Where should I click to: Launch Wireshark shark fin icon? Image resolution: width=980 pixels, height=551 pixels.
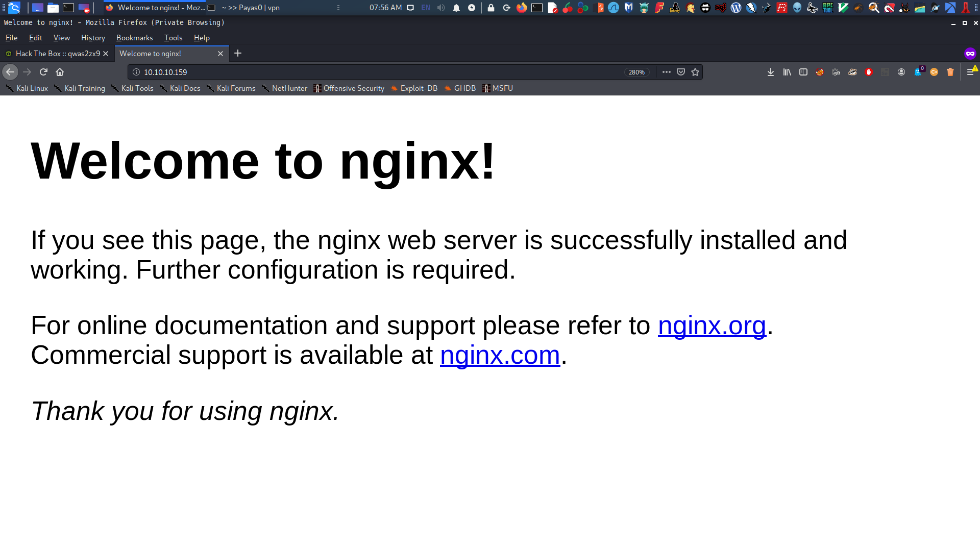pyautogui.click(x=614, y=8)
